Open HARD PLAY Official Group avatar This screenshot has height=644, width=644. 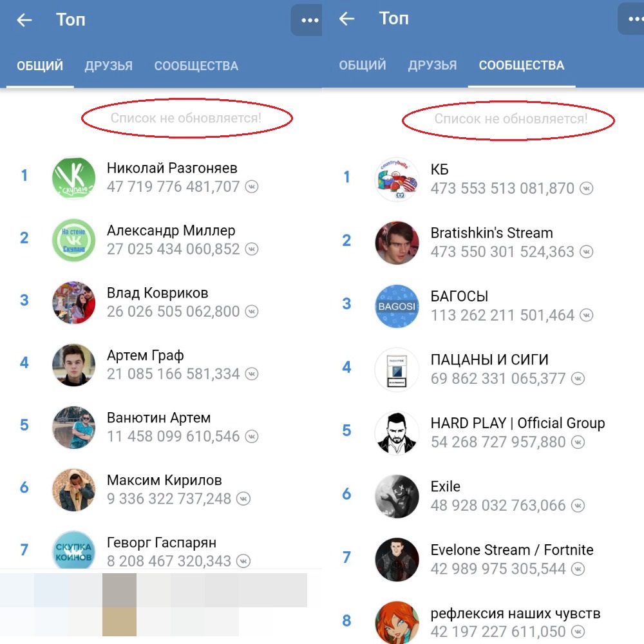[397, 433]
